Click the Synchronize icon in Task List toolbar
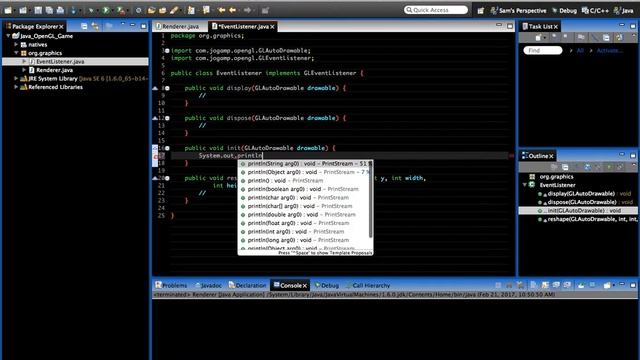This screenshot has height=360, width=640. 620,38
